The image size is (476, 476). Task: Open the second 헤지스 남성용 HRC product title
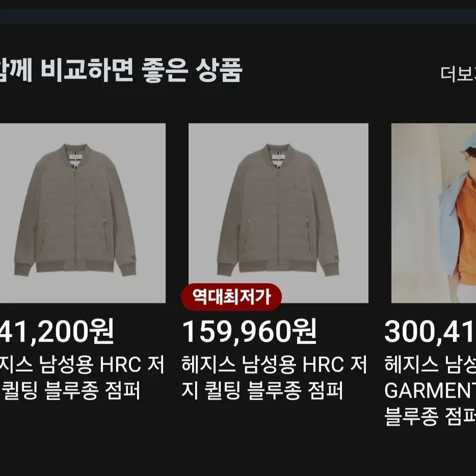[274, 378]
